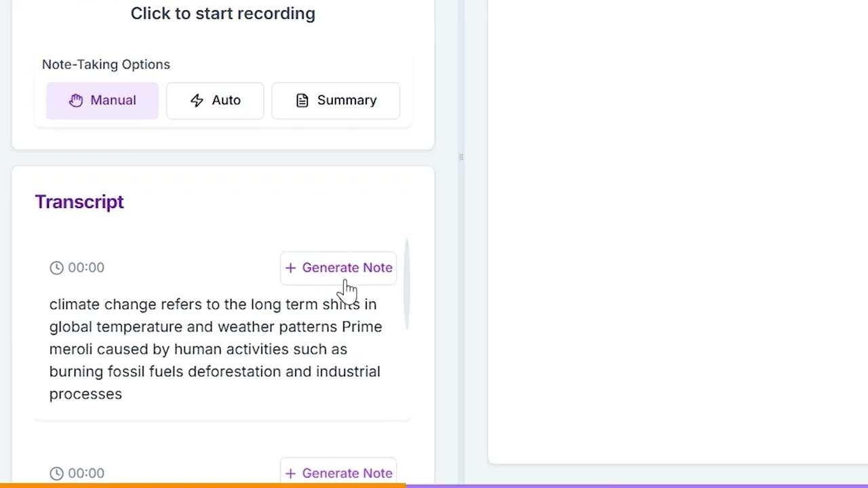The image size is (868, 488).
Task: Click the panel divider resize handle
Action: pyautogui.click(x=461, y=157)
